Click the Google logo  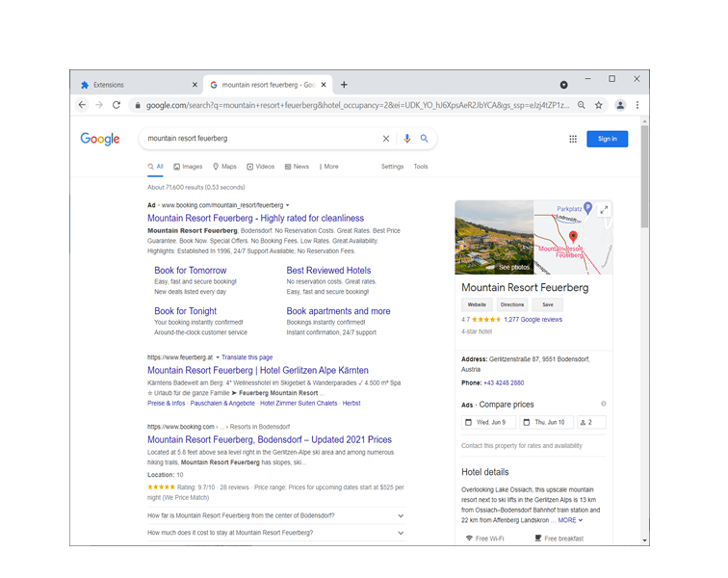100,139
